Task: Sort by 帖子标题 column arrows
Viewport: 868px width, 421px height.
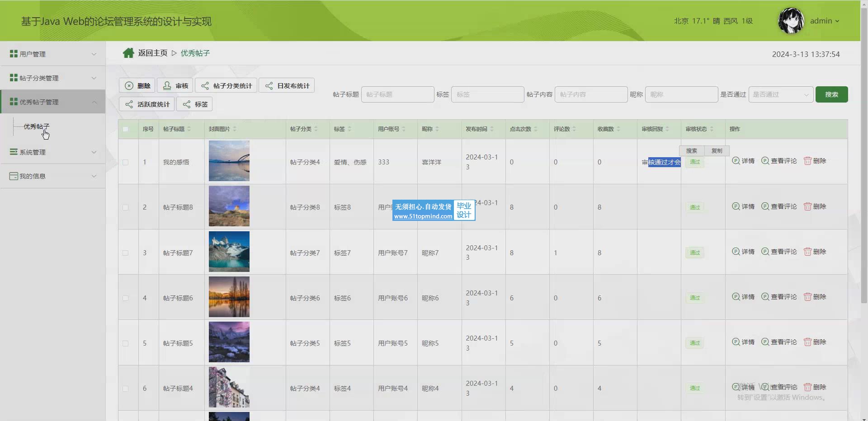Action: tap(189, 129)
